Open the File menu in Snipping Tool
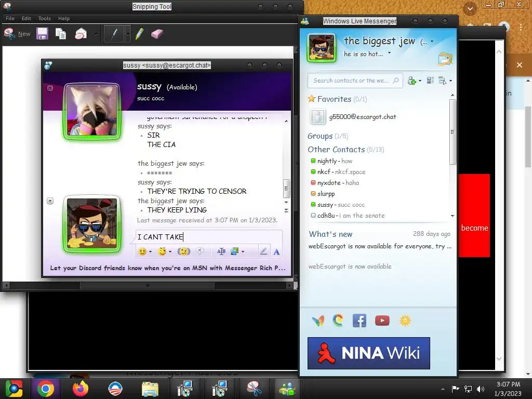Screen dimensions: 532x399 (10, 18)
